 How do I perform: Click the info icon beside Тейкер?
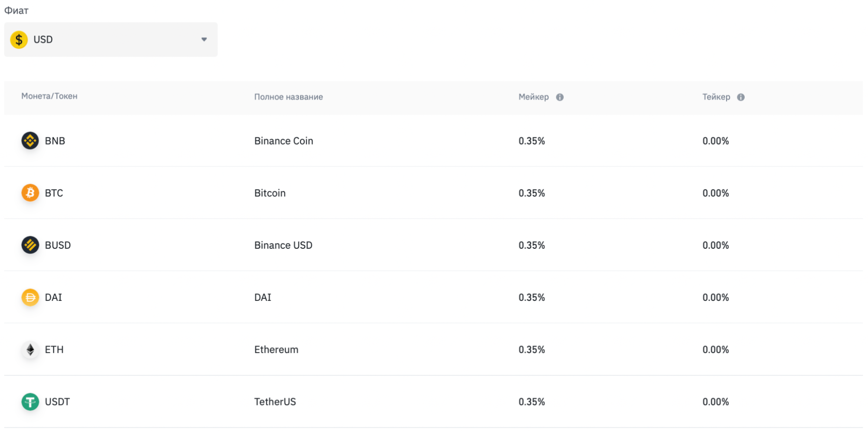pyautogui.click(x=741, y=97)
